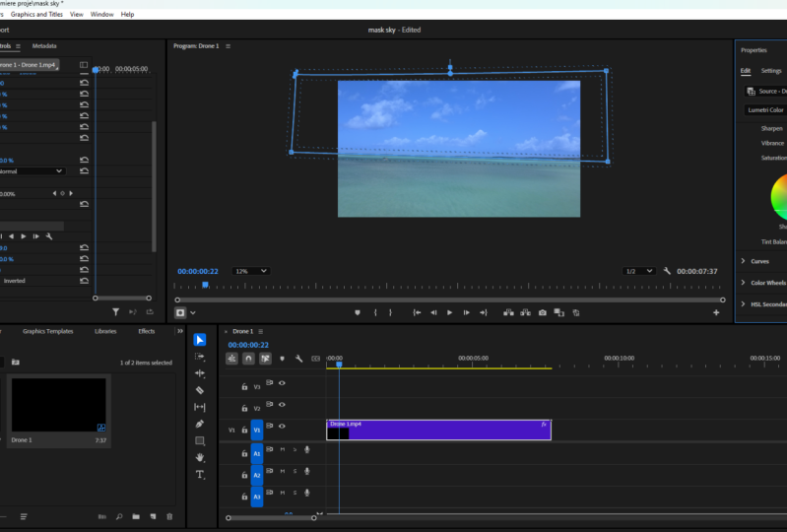Open Program monitor button editor plus
Screen dimensions: 787x532
tap(716, 312)
